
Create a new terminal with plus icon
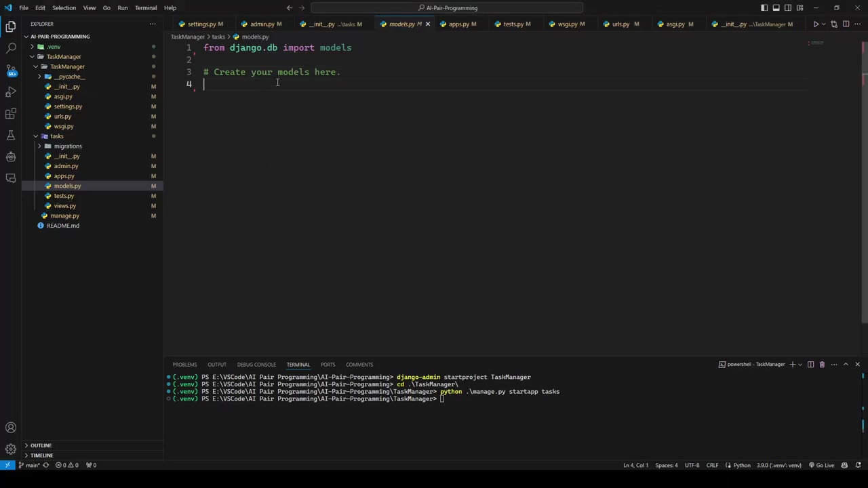(x=792, y=365)
